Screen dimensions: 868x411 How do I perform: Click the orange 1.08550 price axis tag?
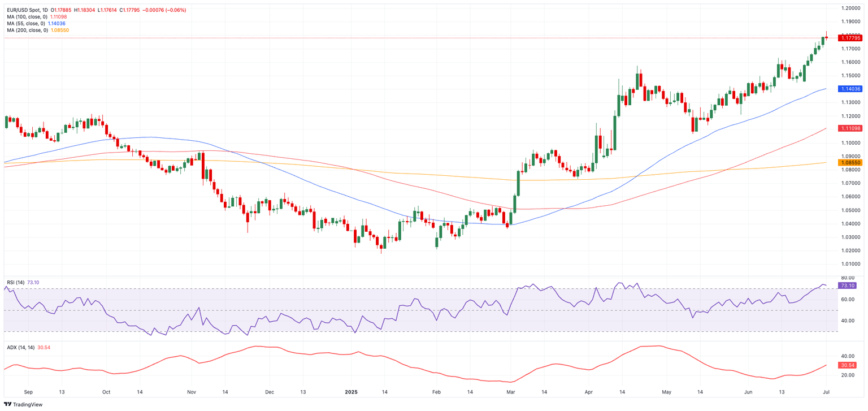point(849,162)
